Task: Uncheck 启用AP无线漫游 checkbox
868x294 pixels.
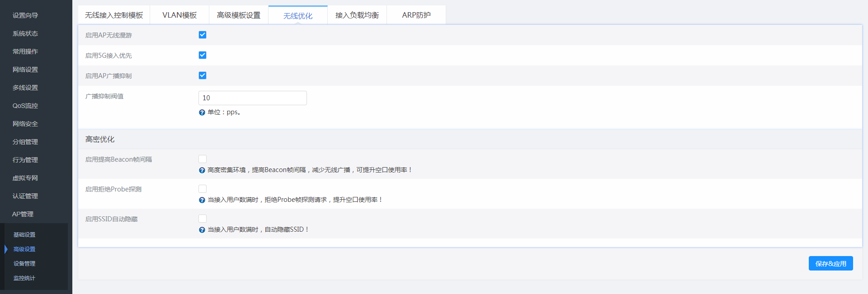Action: [x=203, y=35]
